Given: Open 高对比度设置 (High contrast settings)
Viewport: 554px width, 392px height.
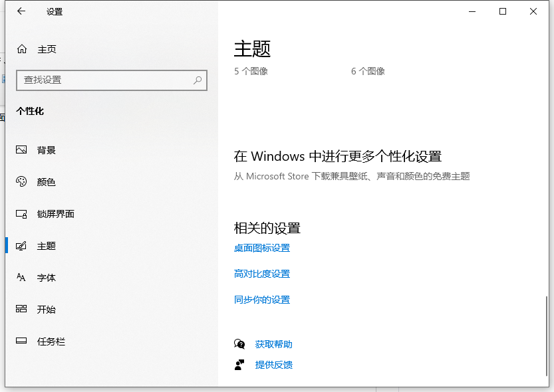Looking at the screenshot, I should [x=261, y=274].
